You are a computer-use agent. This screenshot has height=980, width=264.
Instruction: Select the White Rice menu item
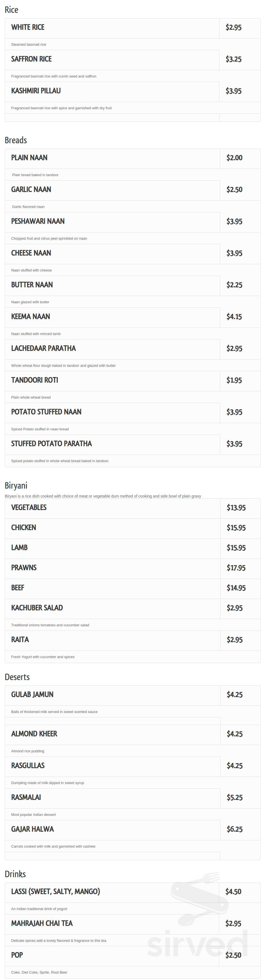click(28, 27)
